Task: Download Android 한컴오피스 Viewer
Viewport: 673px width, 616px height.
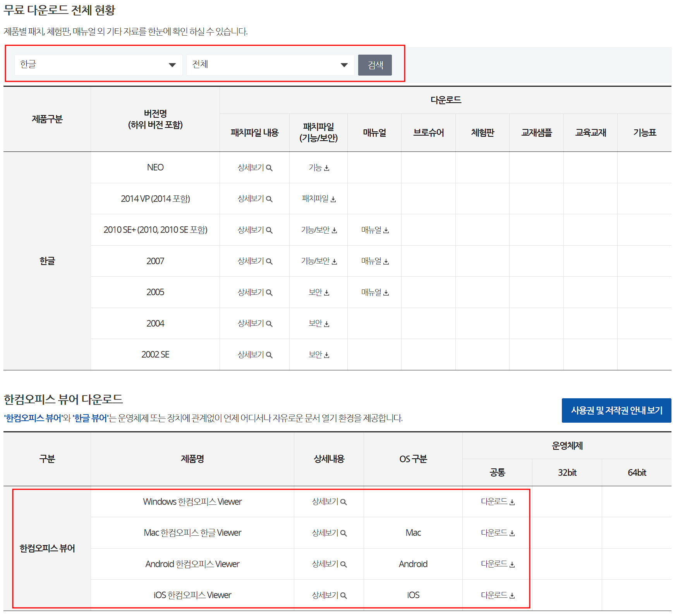Action: tap(498, 564)
